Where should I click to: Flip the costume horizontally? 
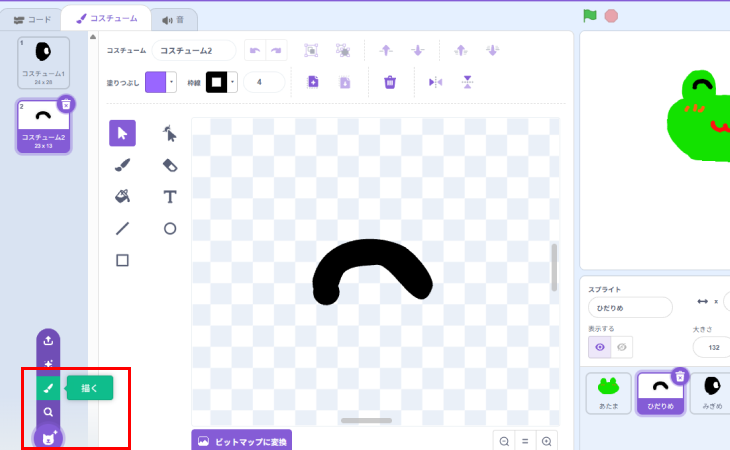point(435,82)
